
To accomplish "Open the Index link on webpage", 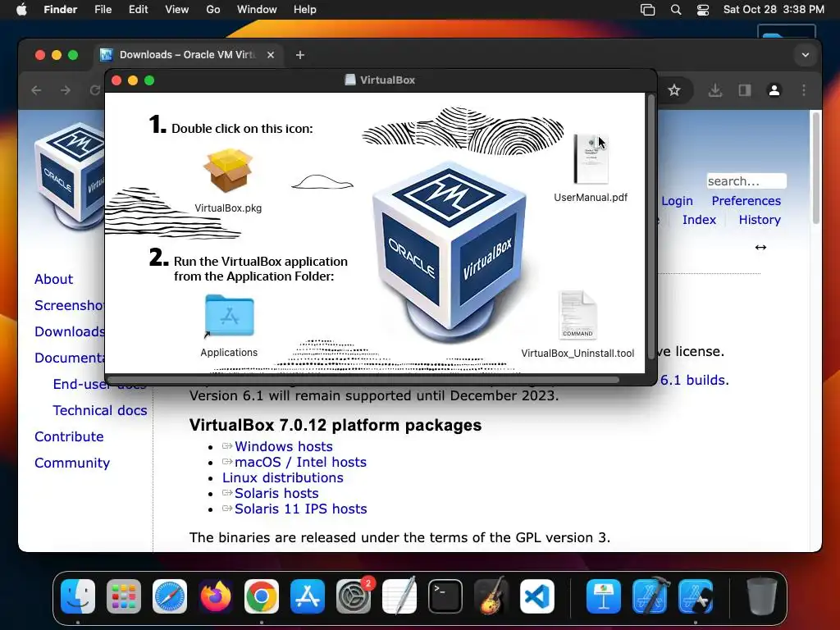I will coord(699,220).
